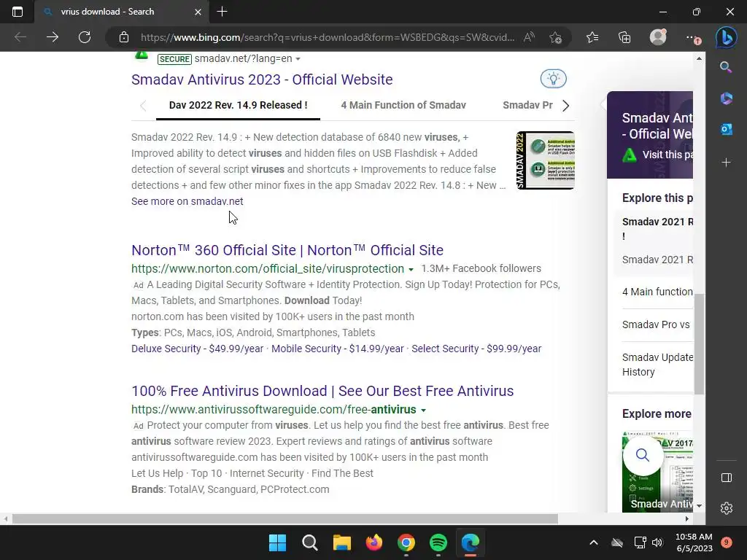Click 'See more on smadav.net'
The height and width of the screenshot is (560, 747).
click(x=187, y=201)
